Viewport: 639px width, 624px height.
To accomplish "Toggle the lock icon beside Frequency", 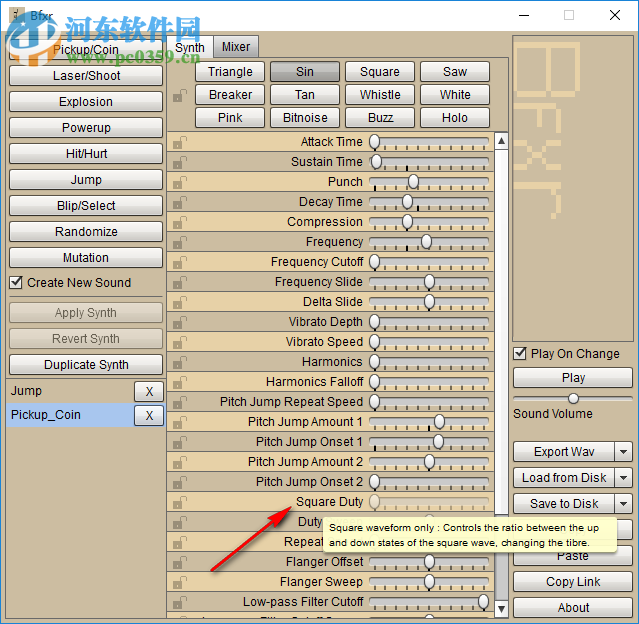I will coord(180,242).
